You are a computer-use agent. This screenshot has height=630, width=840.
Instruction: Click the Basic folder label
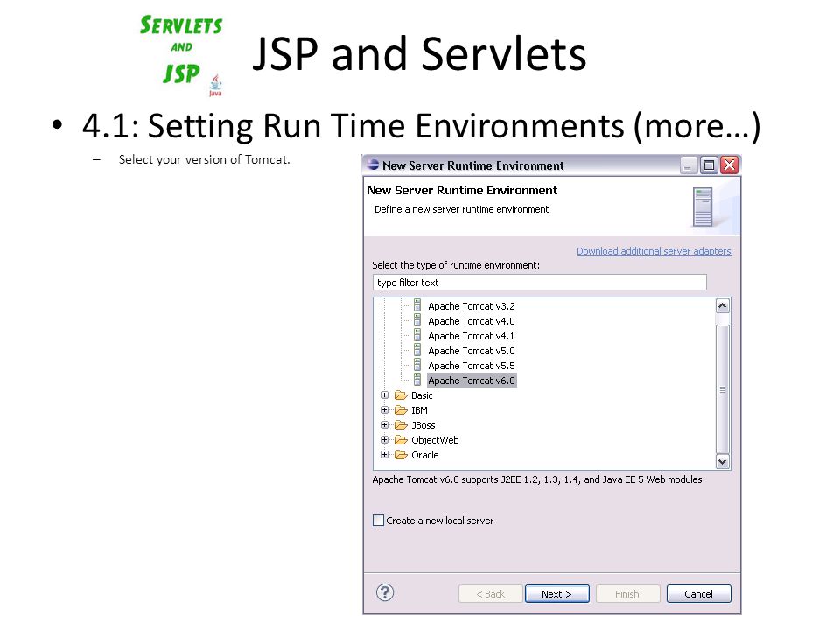coord(422,395)
